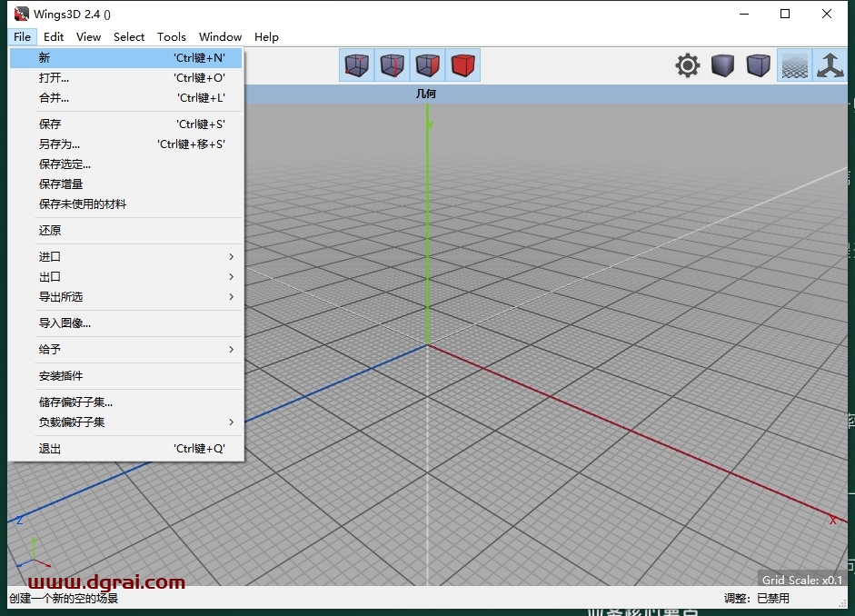Click status text 调整: 已禁用
The image size is (855, 616).
click(x=756, y=599)
